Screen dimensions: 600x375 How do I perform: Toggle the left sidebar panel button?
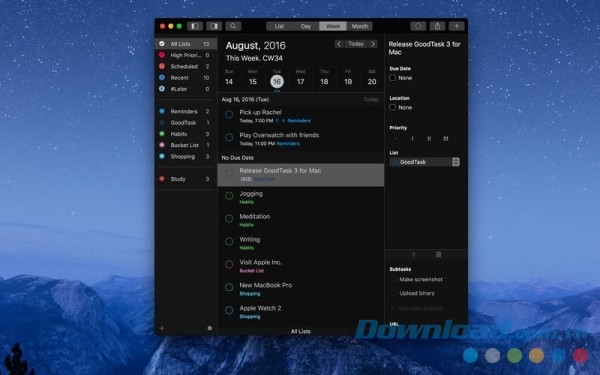[195, 26]
